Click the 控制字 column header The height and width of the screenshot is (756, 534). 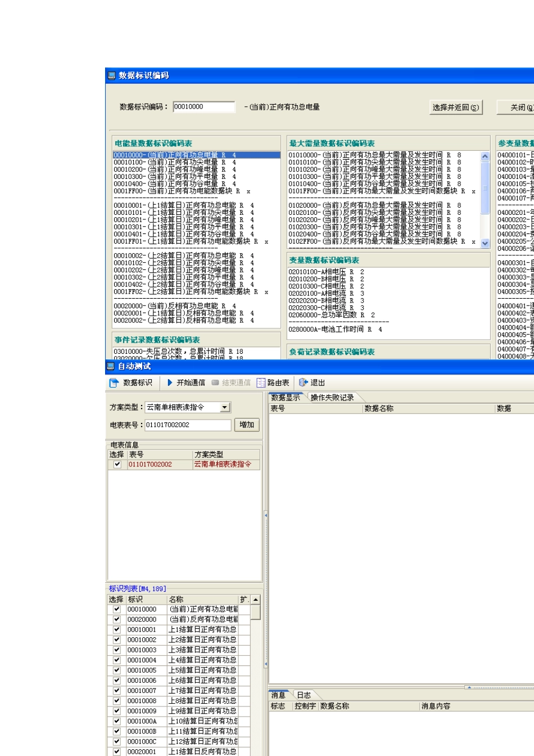(x=306, y=706)
